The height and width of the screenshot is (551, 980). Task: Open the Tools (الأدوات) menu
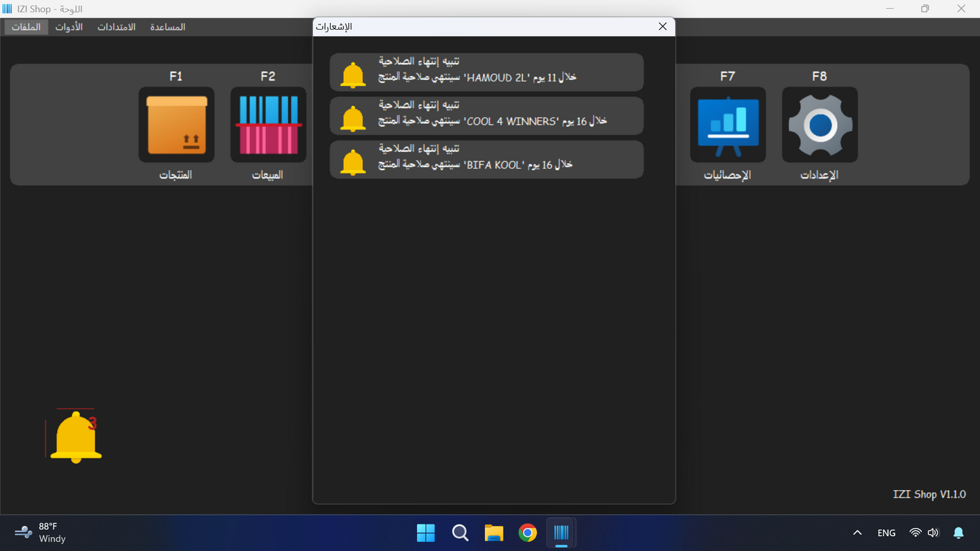69,27
